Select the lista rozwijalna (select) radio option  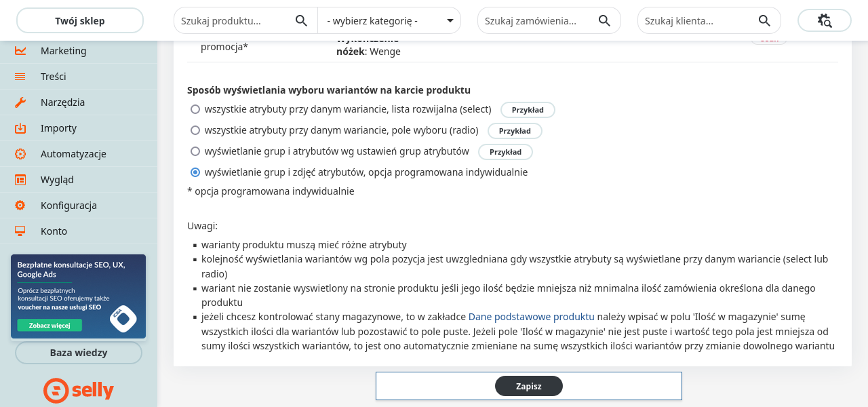click(195, 109)
